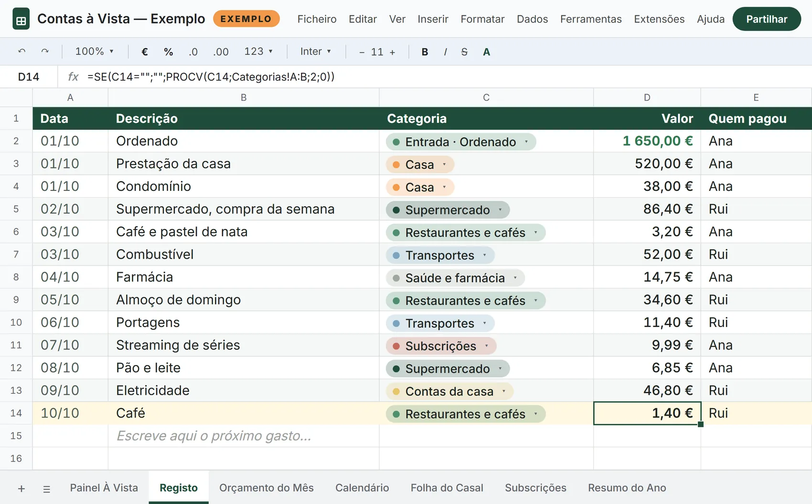Switch to Orçamento do Mês tab
This screenshot has width=812, height=504.
(267, 488)
